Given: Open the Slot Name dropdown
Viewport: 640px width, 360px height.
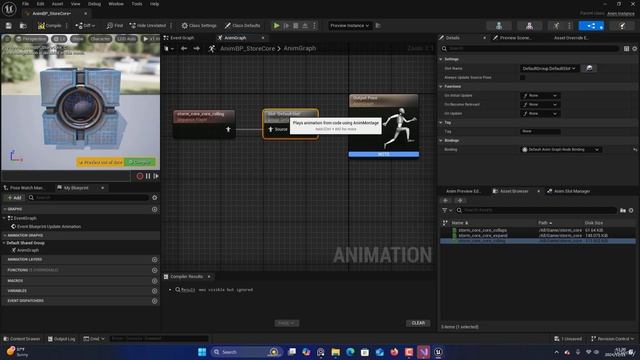Looking at the screenshot, I should pyautogui.click(x=549, y=69).
